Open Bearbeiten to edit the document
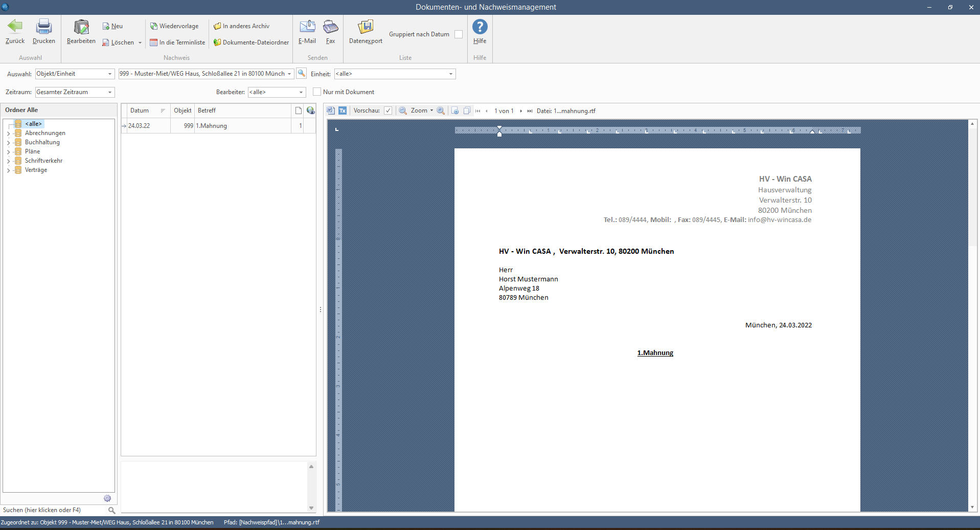980x530 pixels. coord(81,28)
